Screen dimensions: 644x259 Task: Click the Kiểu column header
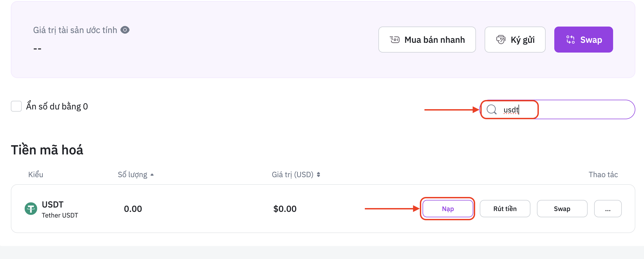(x=36, y=174)
